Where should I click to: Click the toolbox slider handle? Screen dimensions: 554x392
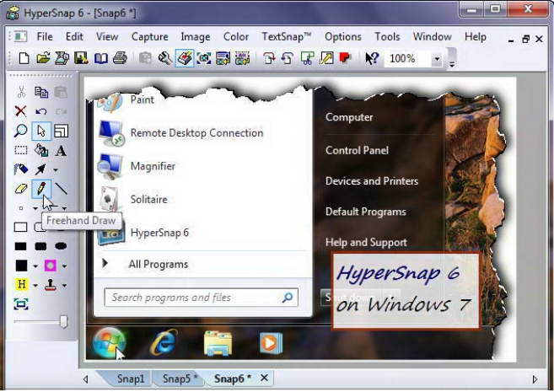[63, 321]
